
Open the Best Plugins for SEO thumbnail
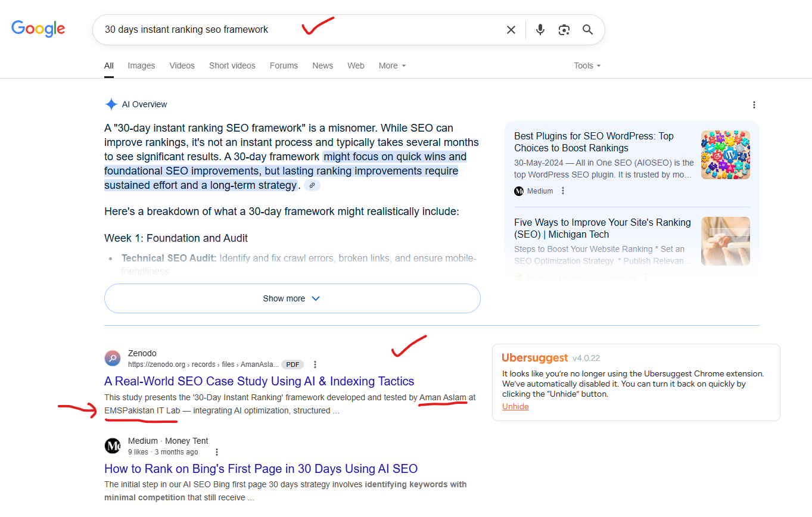(725, 155)
